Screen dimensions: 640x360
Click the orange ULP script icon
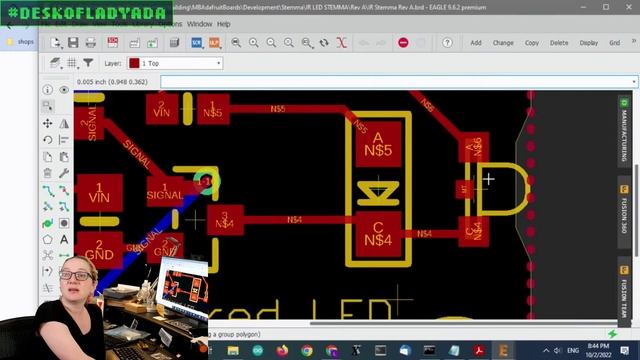click(214, 42)
